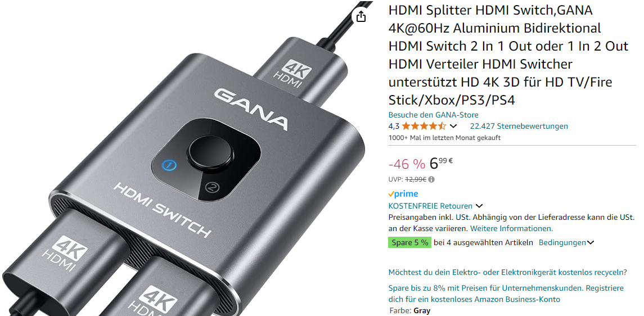The width and height of the screenshot is (644, 316).
Task: Click the Weitere Informationen link
Action: pos(511,228)
